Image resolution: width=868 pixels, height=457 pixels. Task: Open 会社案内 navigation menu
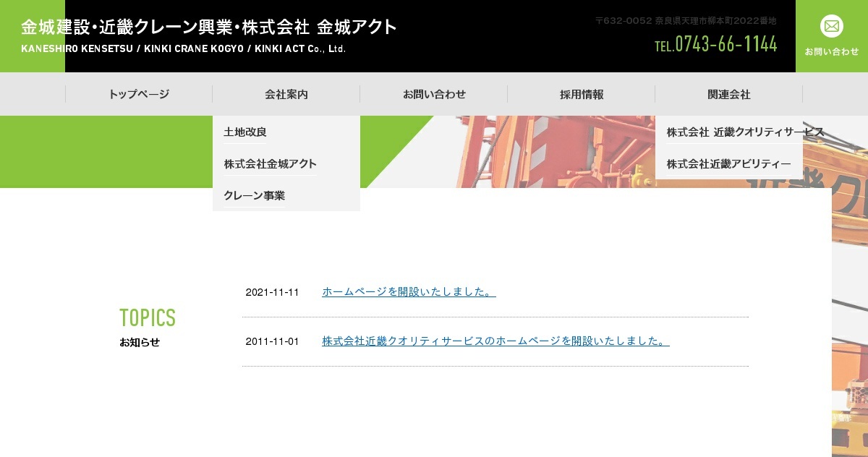(286, 94)
